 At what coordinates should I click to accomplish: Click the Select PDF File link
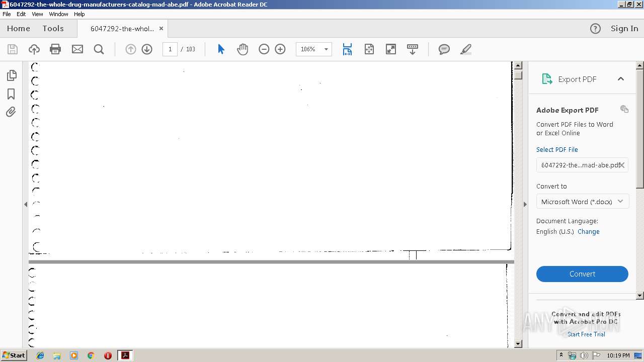point(557,150)
